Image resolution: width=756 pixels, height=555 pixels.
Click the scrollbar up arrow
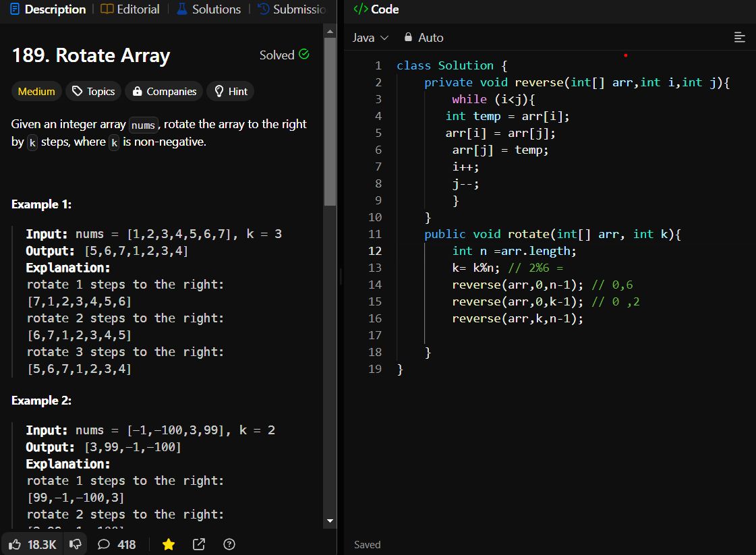[330, 31]
